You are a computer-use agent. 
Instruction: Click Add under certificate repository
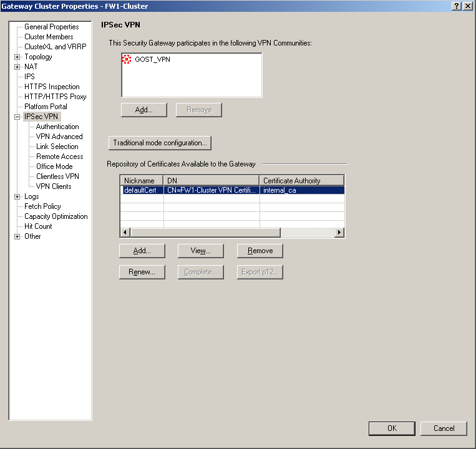(142, 251)
